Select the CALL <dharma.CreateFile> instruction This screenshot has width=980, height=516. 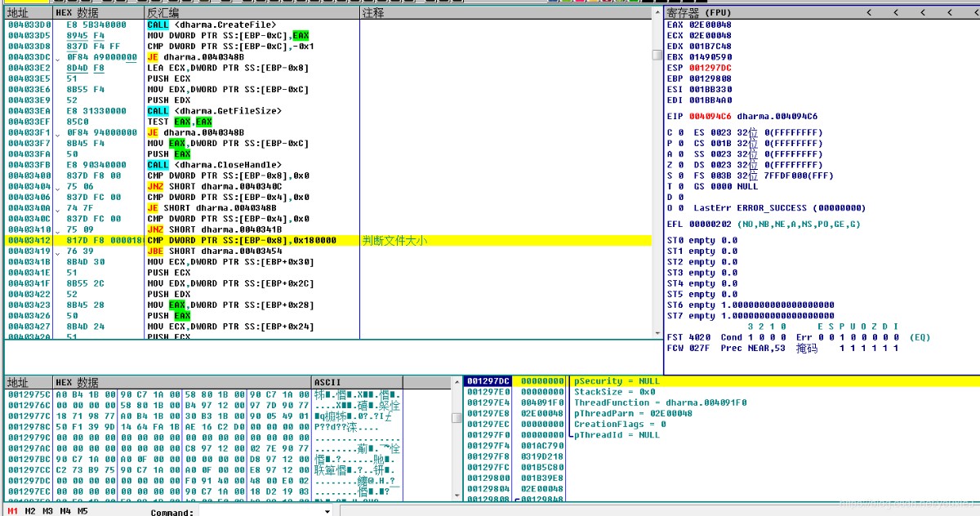212,25
